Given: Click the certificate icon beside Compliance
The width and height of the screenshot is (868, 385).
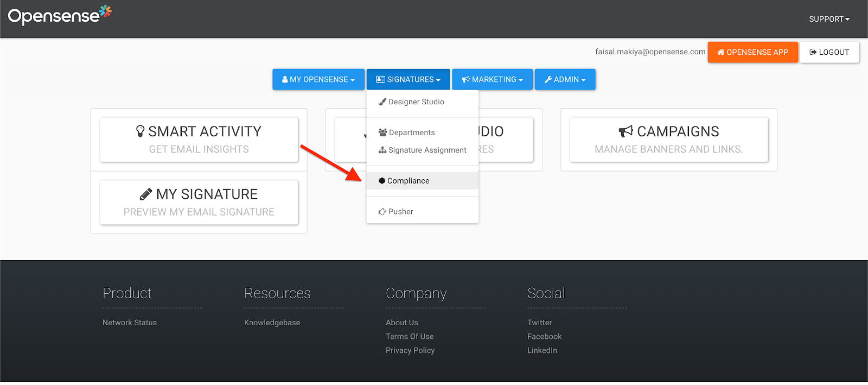Looking at the screenshot, I should [382, 181].
